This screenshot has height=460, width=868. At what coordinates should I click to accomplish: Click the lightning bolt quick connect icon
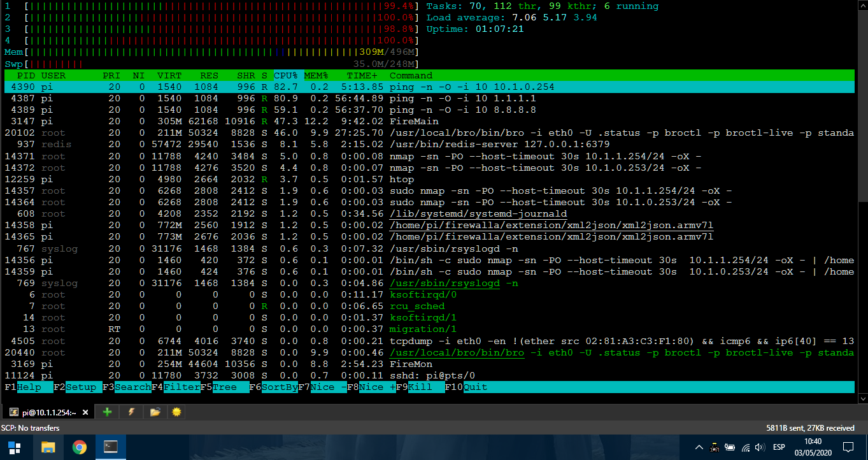click(x=131, y=412)
